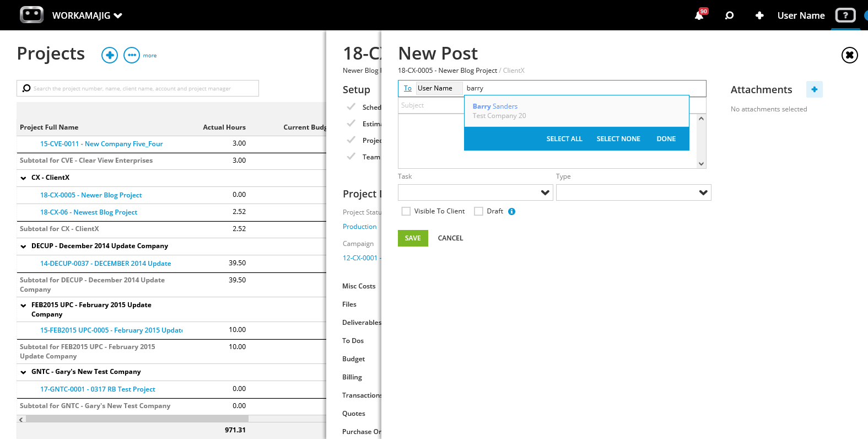
Task: Click the message body scroll up arrow
Action: pos(702,119)
